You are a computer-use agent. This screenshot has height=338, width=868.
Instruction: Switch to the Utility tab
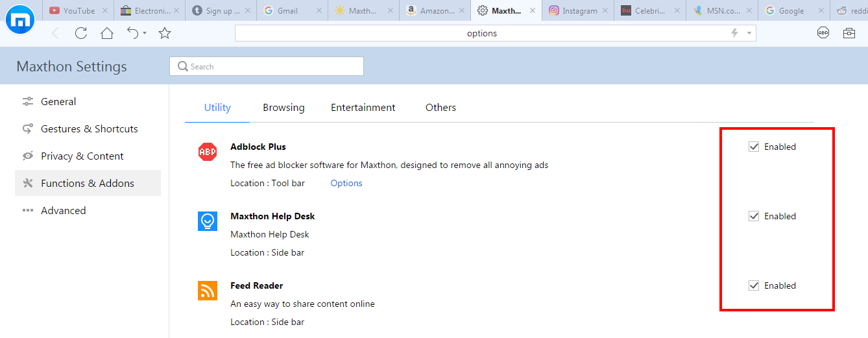[x=217, y=108]
